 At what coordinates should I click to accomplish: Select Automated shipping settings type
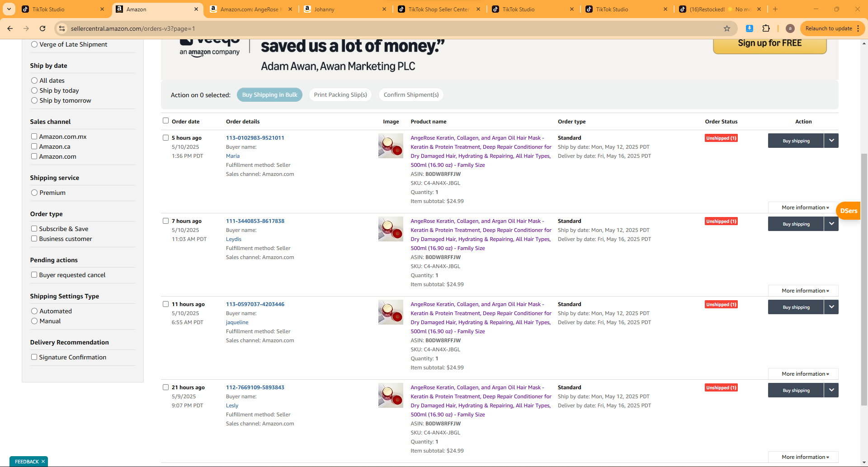tap(34, 311)
